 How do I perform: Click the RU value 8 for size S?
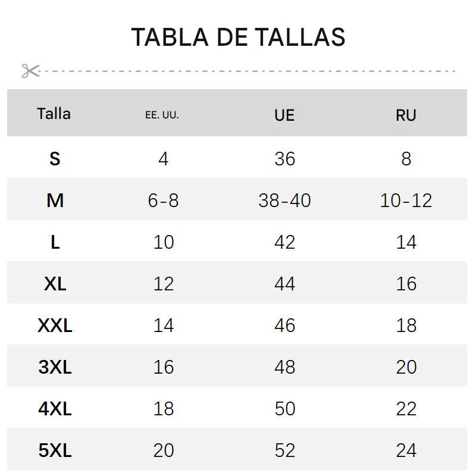click(x=406, y=159)
